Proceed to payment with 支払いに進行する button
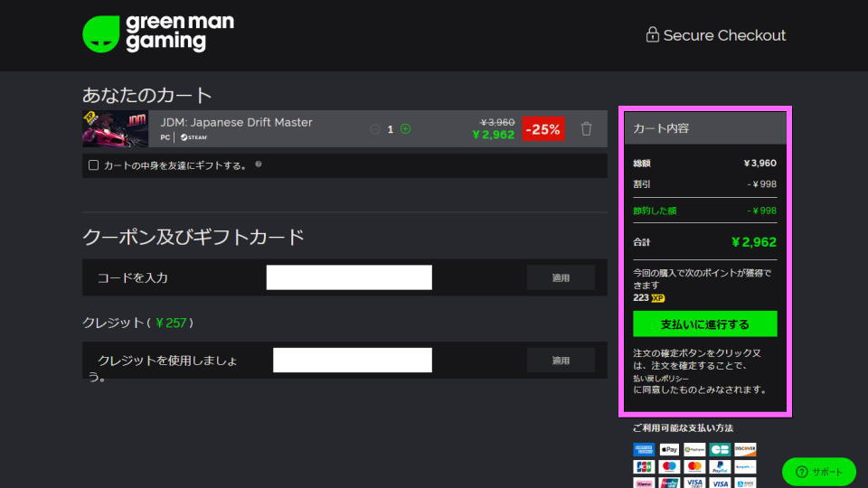Screen dimensions: 868x488 coord(704,324)
